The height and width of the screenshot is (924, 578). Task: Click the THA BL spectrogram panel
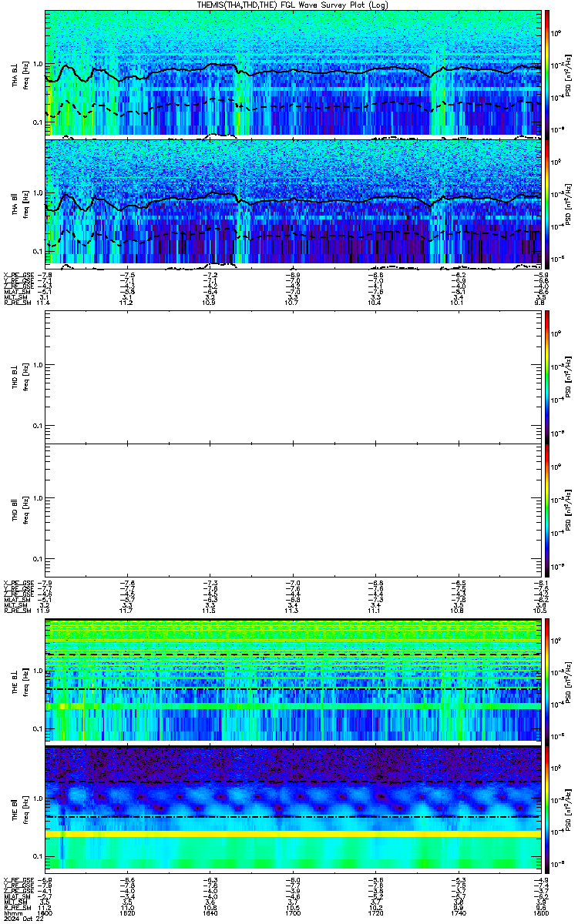(x=293, y=73)
